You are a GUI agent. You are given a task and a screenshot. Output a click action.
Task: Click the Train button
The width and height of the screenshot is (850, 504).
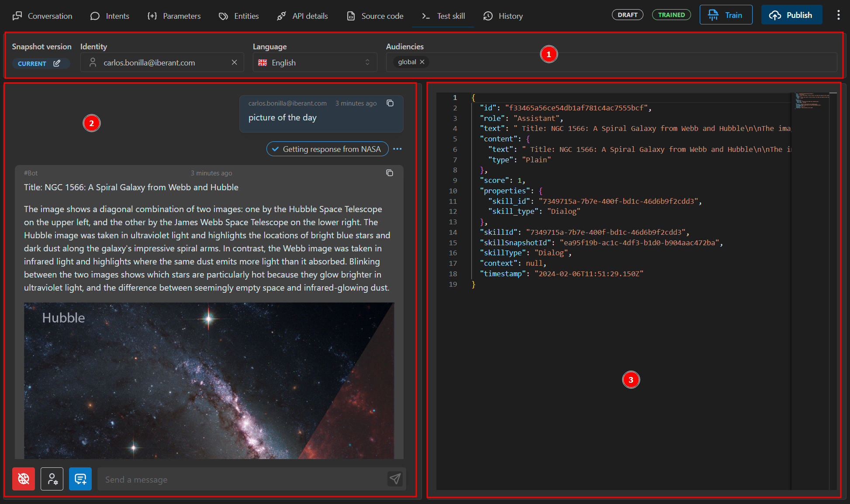point(726,15)
